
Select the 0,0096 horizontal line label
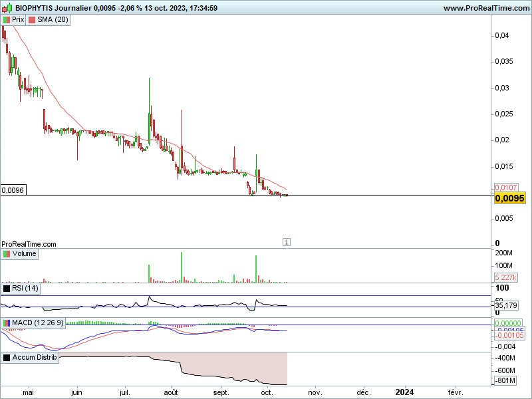pos(13,190)
